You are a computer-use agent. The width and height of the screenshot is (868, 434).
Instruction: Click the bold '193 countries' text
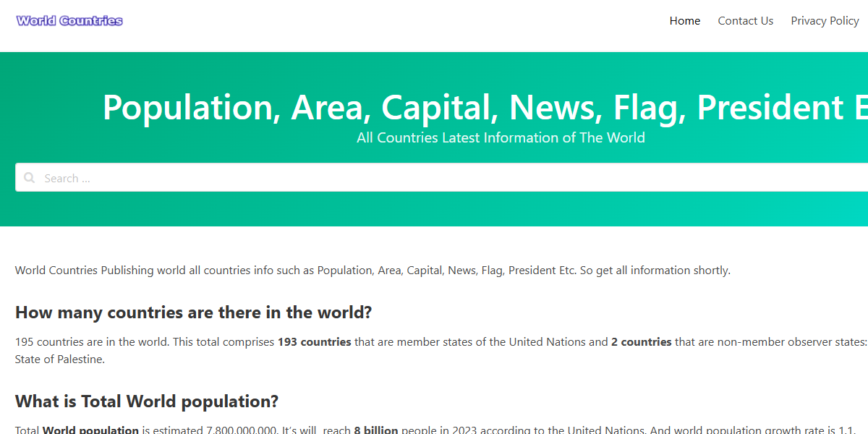pyautogui.click(x=314, y=342)
